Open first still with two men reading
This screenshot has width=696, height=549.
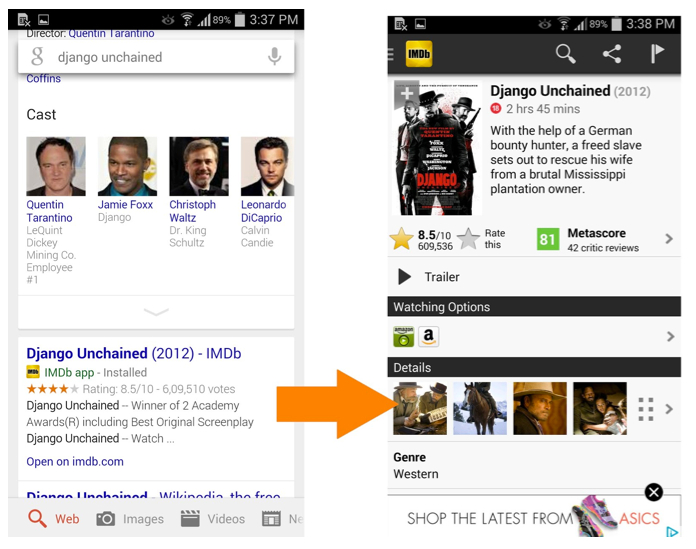pos(420,408)
